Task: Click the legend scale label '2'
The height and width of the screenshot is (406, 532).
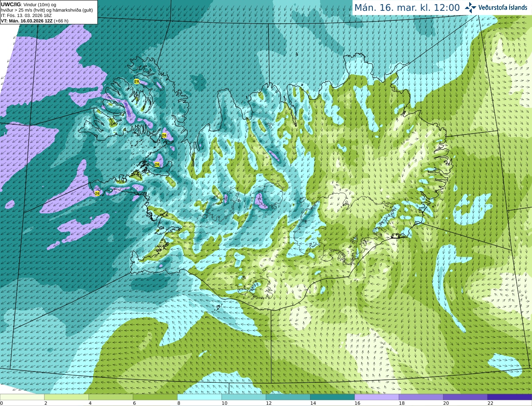Action: [x=46, y=403]
